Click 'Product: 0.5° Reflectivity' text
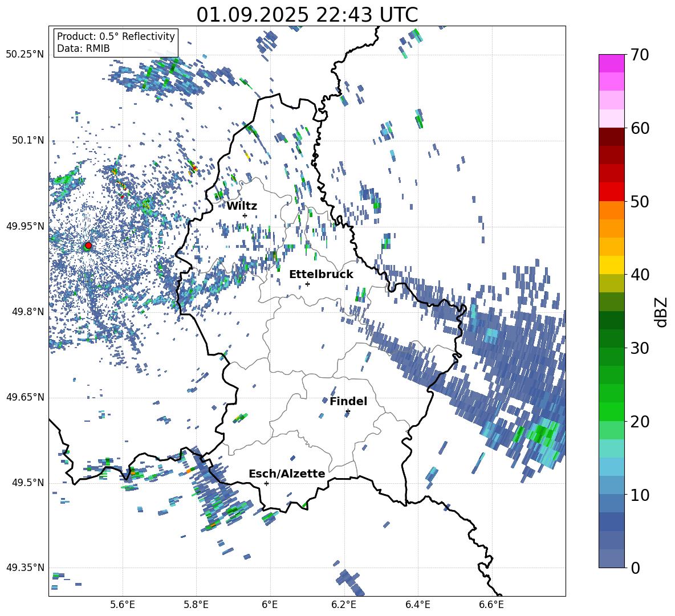Screen dimensions: 675x616 (x=116, y=36)
